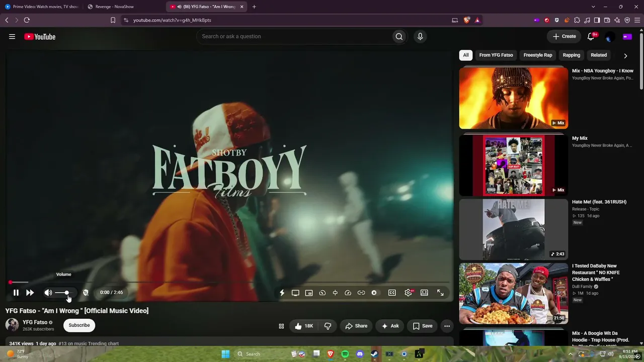Enter fullscreen mode in the player

440,293
